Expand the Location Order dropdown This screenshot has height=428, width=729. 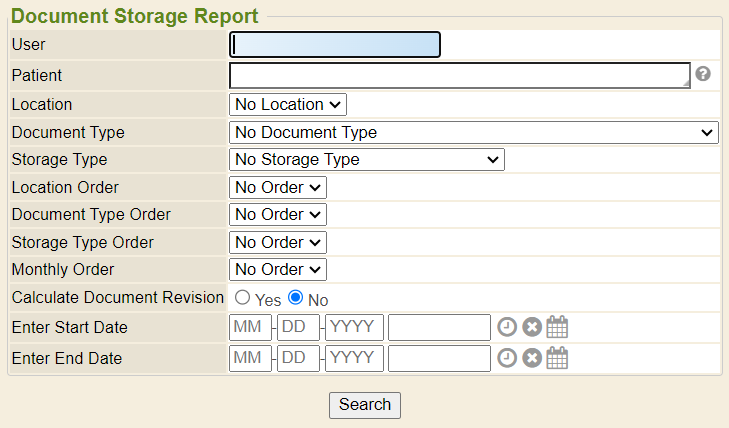coord(278,187)
